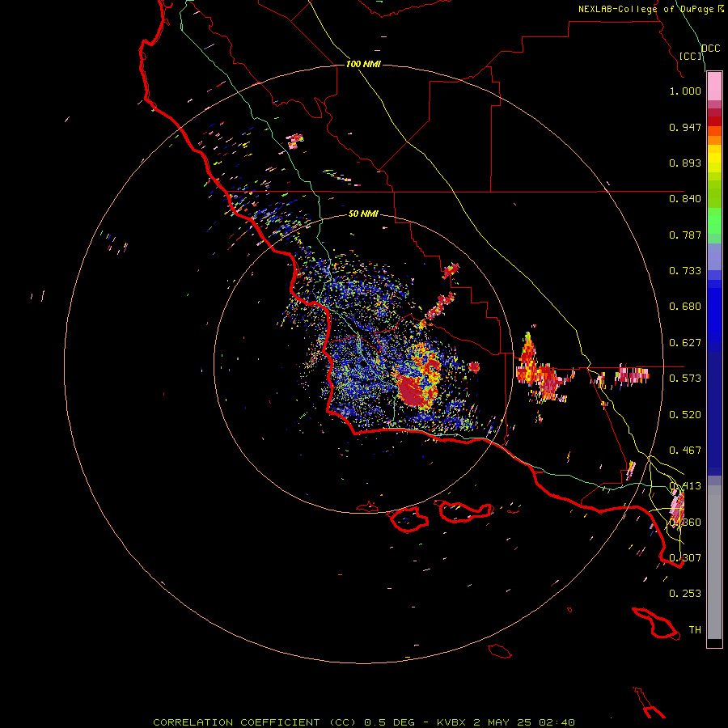Click the [CC] units label

click(691, 56)
